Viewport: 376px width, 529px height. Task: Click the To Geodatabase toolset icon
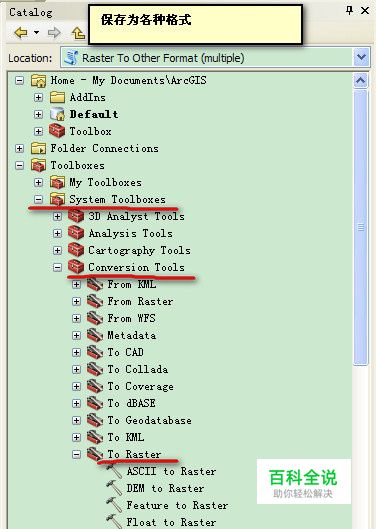95,420
